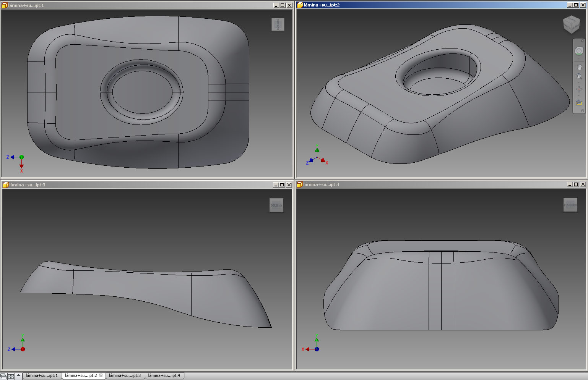
Task: Cascade the document windows
Action: (3, 376)
